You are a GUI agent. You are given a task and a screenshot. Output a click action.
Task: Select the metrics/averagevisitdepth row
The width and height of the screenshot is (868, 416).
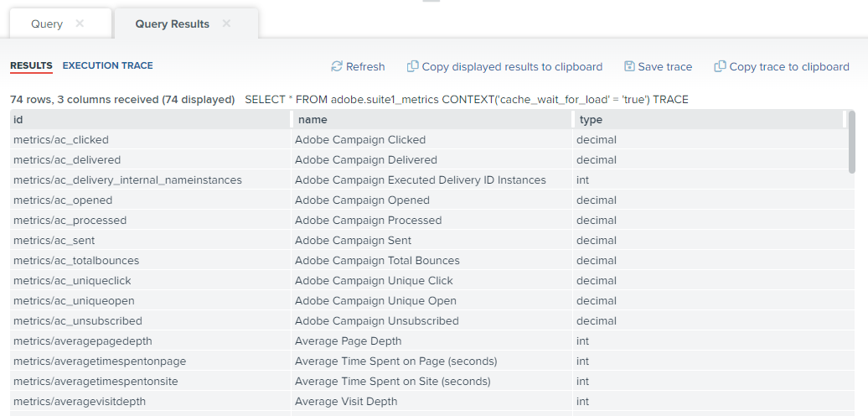431,401
